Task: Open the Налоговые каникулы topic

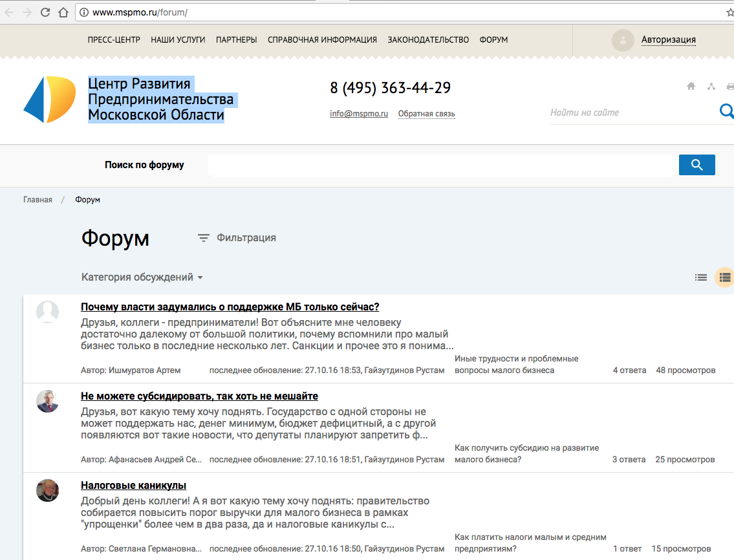Action: [x=133, y=486]
